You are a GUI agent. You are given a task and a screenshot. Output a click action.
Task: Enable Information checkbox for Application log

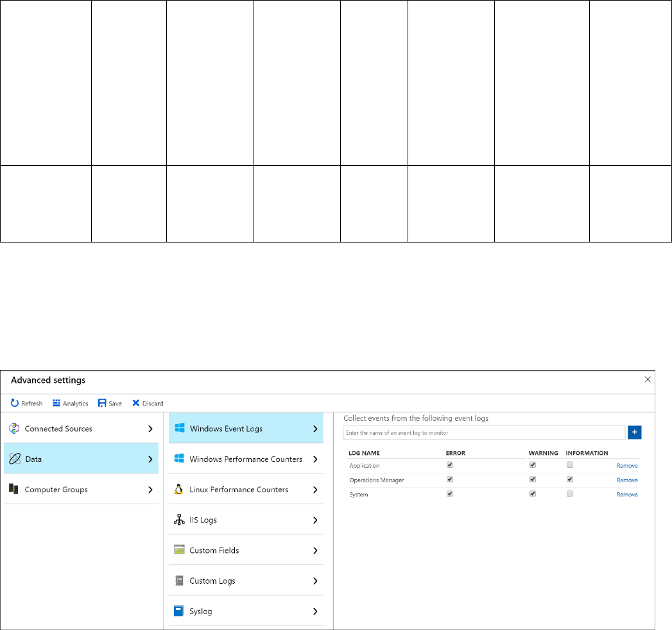[x=569, y=464]
